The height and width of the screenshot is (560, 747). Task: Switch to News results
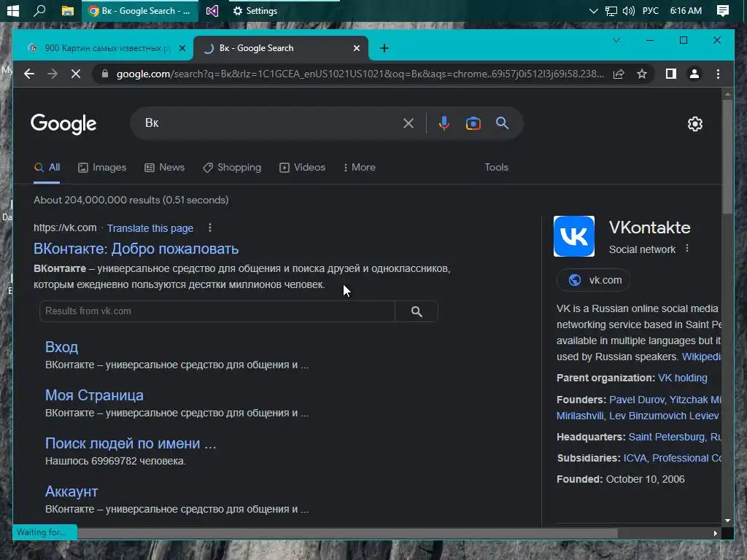coord(164,168)
